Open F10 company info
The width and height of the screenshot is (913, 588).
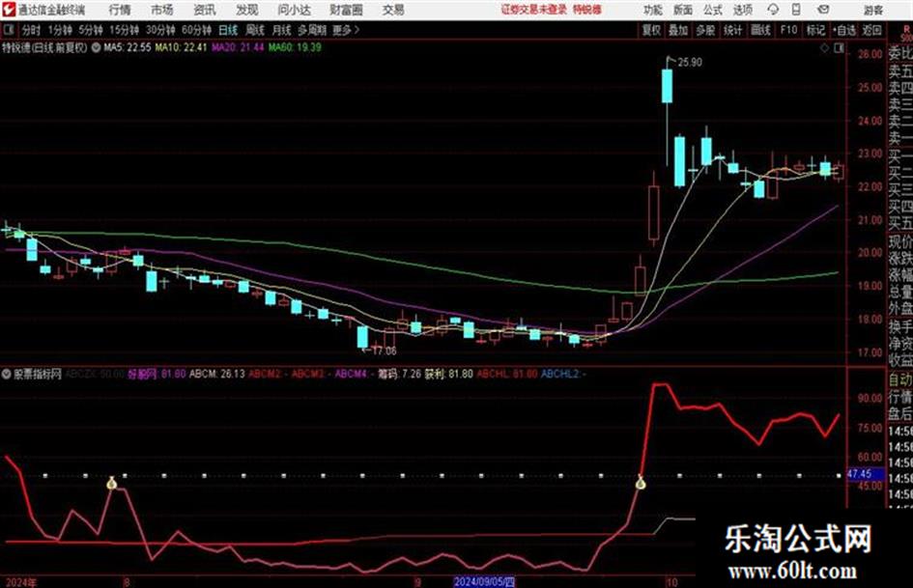(x=788, y=30)
